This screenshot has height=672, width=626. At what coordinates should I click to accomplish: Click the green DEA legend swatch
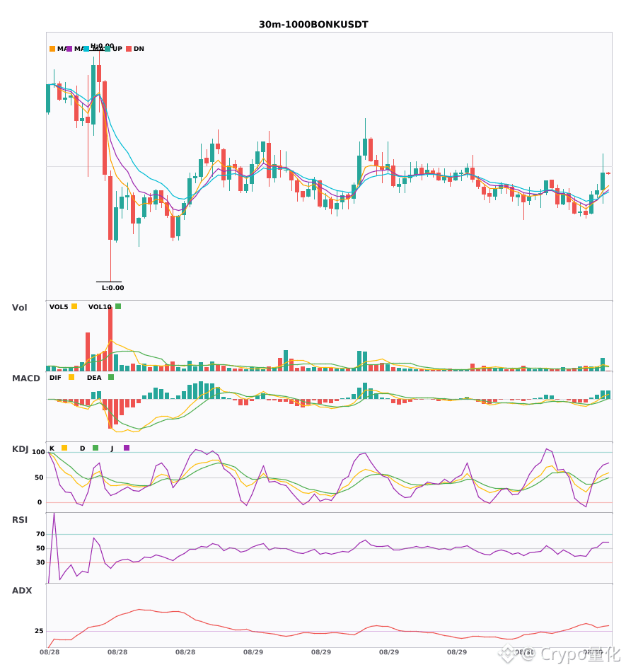111,377
